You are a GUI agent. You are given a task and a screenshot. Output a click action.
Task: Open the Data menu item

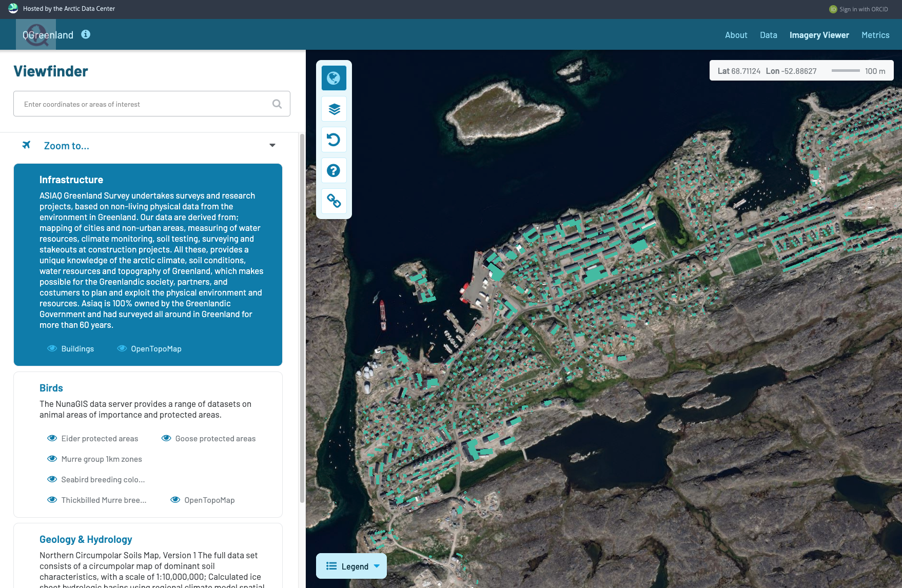coord(769,35)
